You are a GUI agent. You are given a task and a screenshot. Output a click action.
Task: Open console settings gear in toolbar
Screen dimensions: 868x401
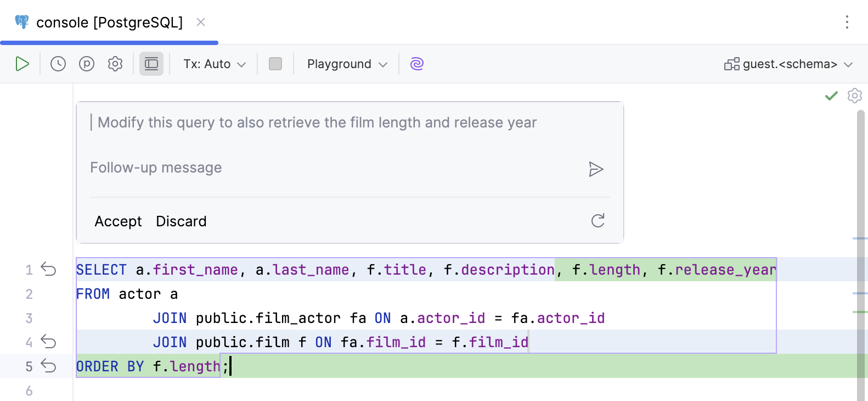pyautogui.click(x=115, y=64)
